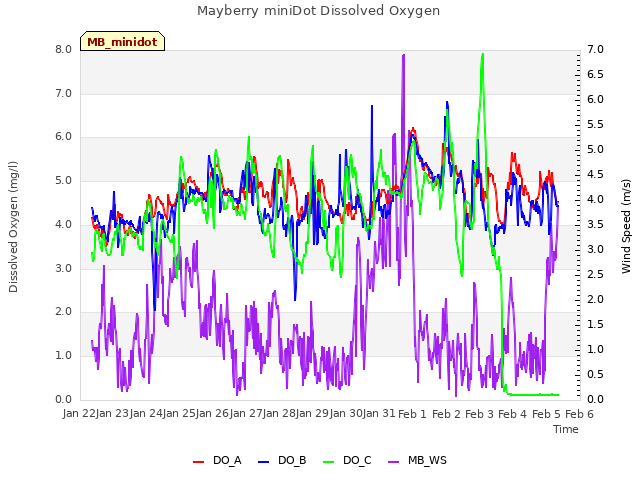Click the Jan 31 date tick label
The height and width of the screenshot is (480, 640).
379,414
